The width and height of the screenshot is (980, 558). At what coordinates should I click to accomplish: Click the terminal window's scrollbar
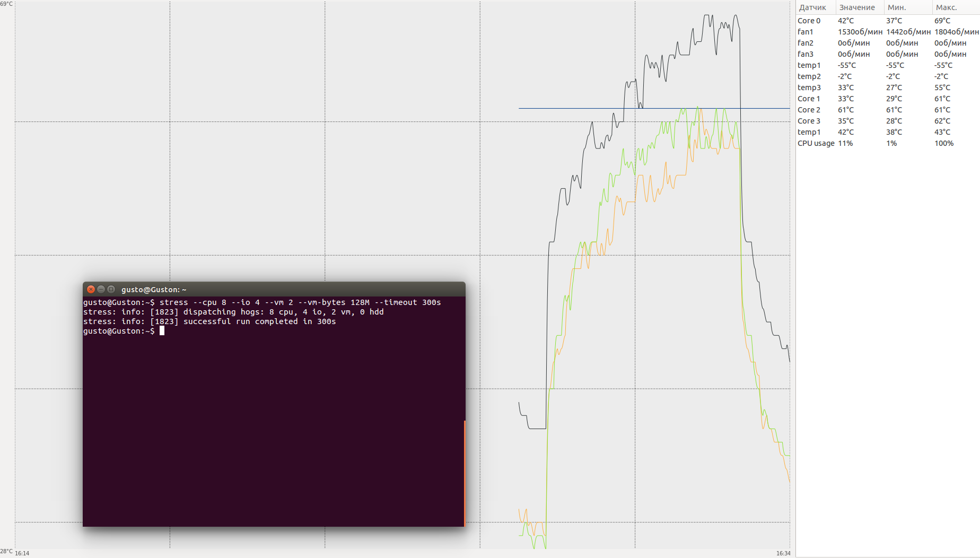[464, 473]
